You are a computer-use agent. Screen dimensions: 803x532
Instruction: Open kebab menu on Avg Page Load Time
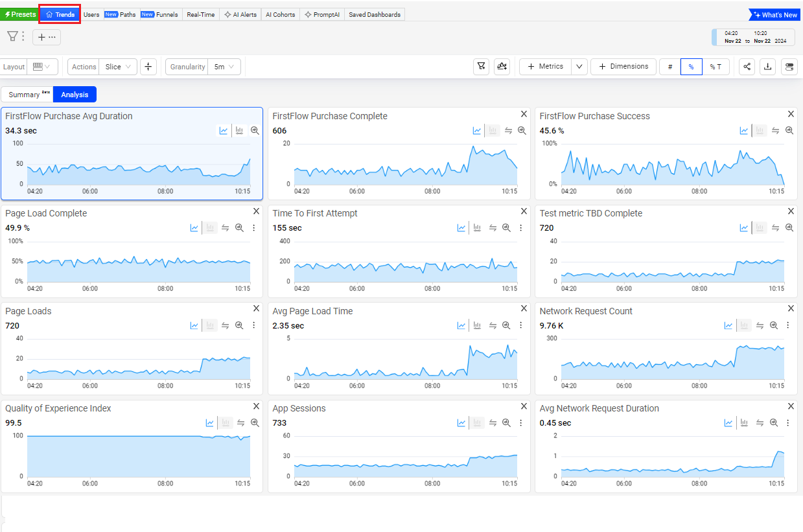(520, 325)
